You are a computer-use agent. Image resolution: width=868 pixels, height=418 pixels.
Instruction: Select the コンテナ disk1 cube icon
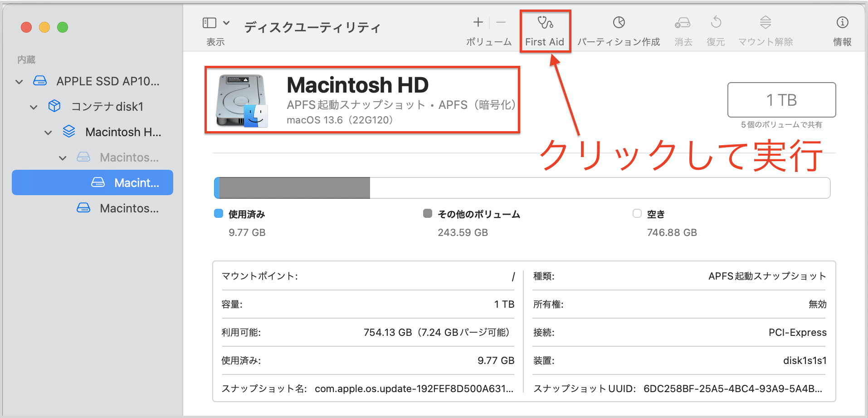(x=54, y=106)
